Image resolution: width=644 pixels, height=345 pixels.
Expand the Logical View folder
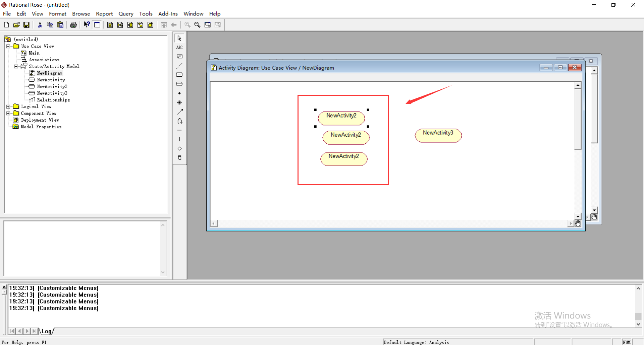tap(8, 107)
